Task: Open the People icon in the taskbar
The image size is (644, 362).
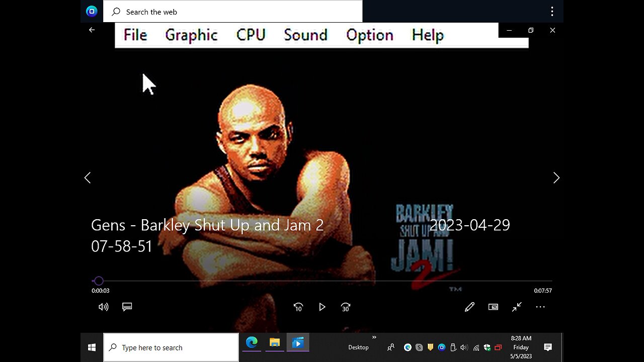Action: coord(391,347)
